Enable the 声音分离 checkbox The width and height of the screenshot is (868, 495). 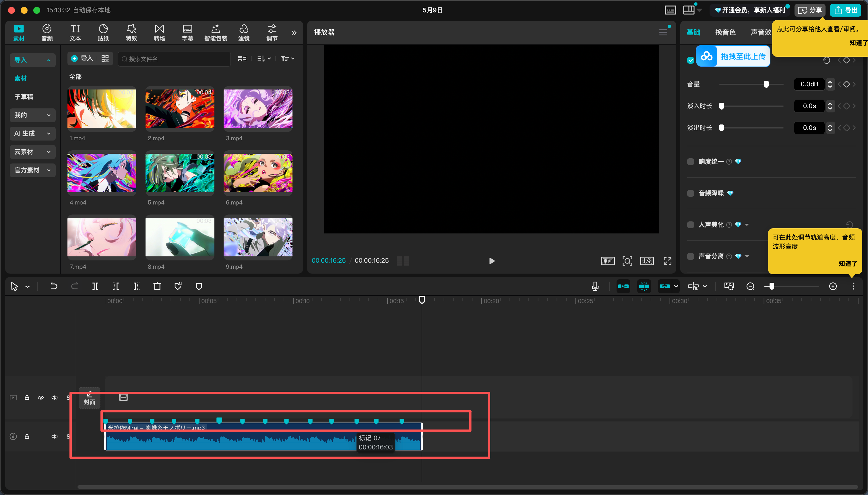click(690, 256)
